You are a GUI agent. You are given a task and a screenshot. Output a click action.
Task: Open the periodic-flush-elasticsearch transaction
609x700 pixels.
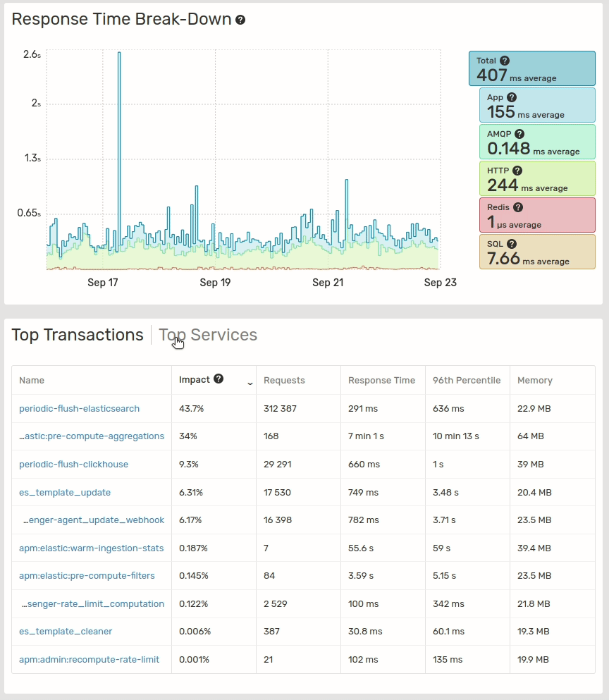tap(79, 408)
